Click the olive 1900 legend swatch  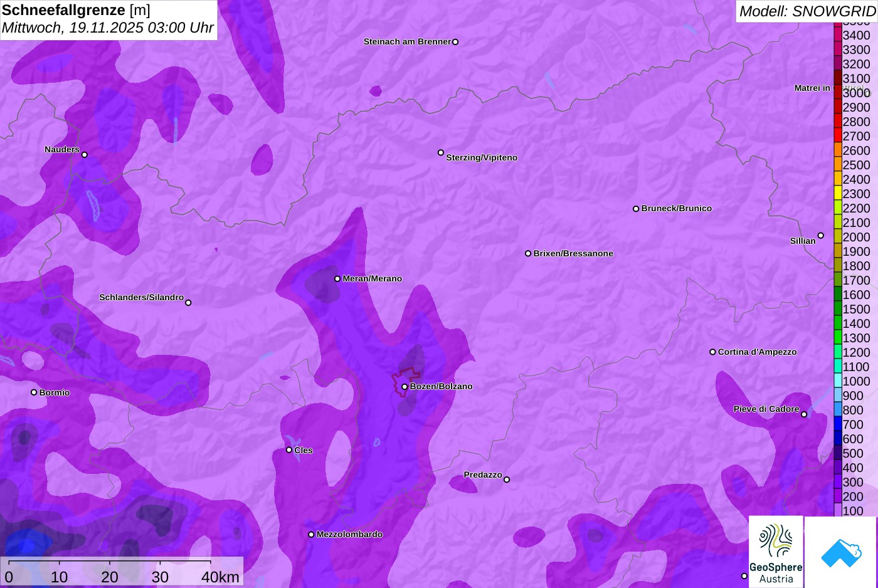(838, 251)
